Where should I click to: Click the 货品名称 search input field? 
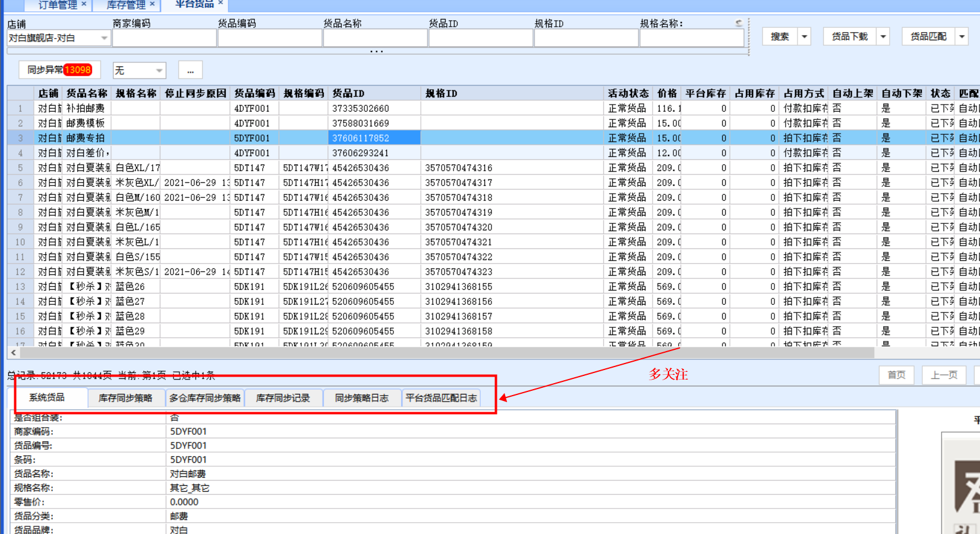[375, 38]
